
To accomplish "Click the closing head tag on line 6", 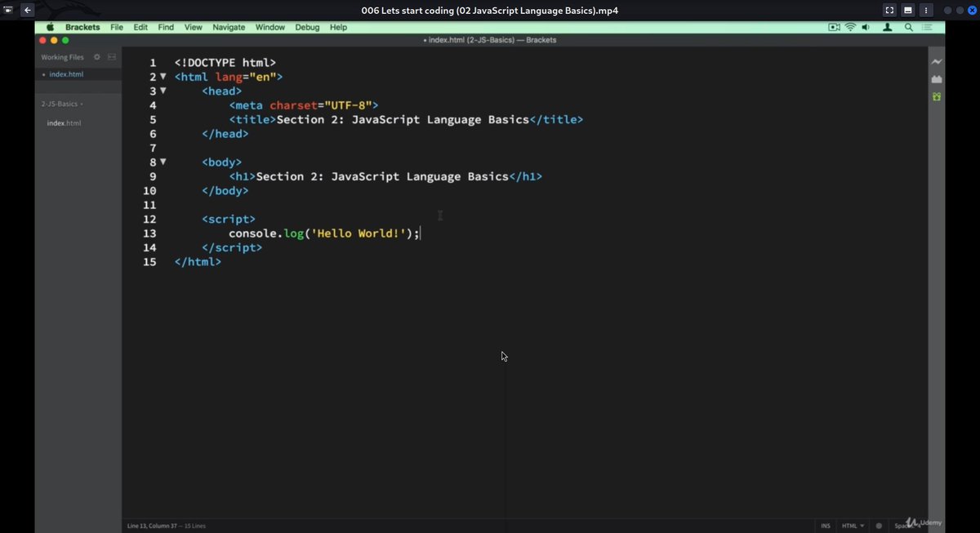I will coord(225,133).
